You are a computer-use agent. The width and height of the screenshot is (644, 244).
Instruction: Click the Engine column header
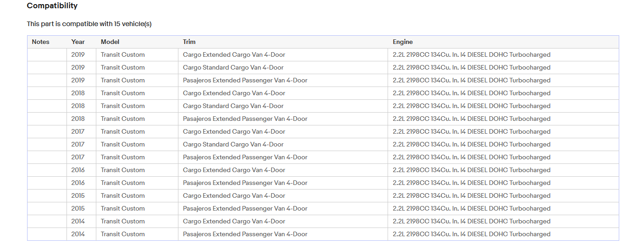pos(403,42)
